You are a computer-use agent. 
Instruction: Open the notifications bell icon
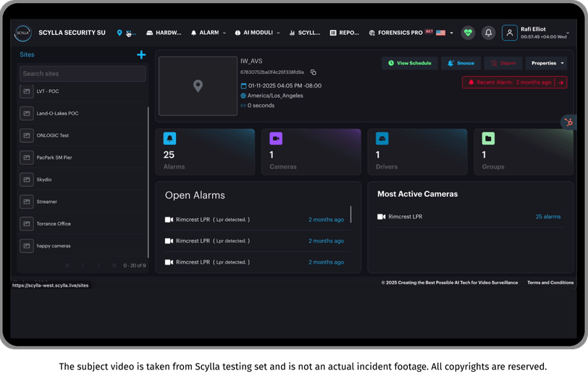(x=488, y=33)
